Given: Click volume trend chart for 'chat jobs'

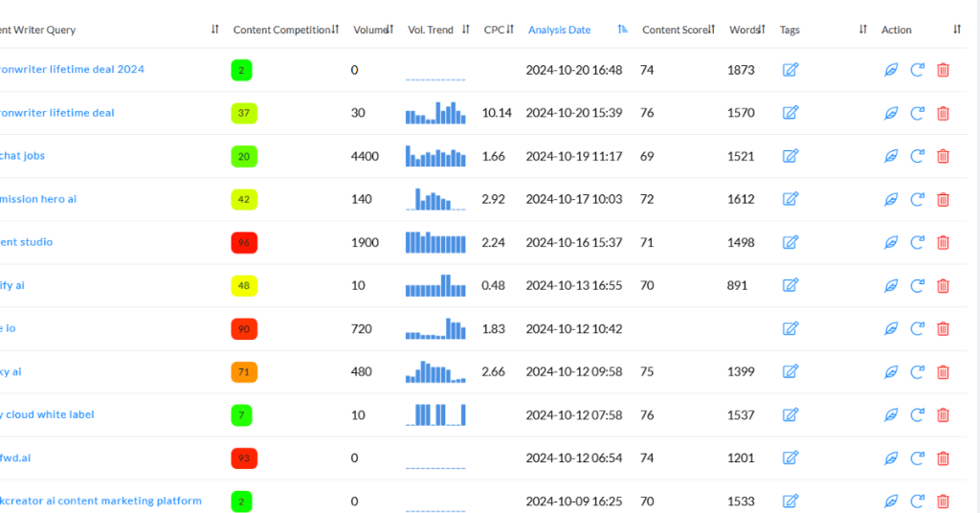Looking at the screenshot, I should click(435, 156).
